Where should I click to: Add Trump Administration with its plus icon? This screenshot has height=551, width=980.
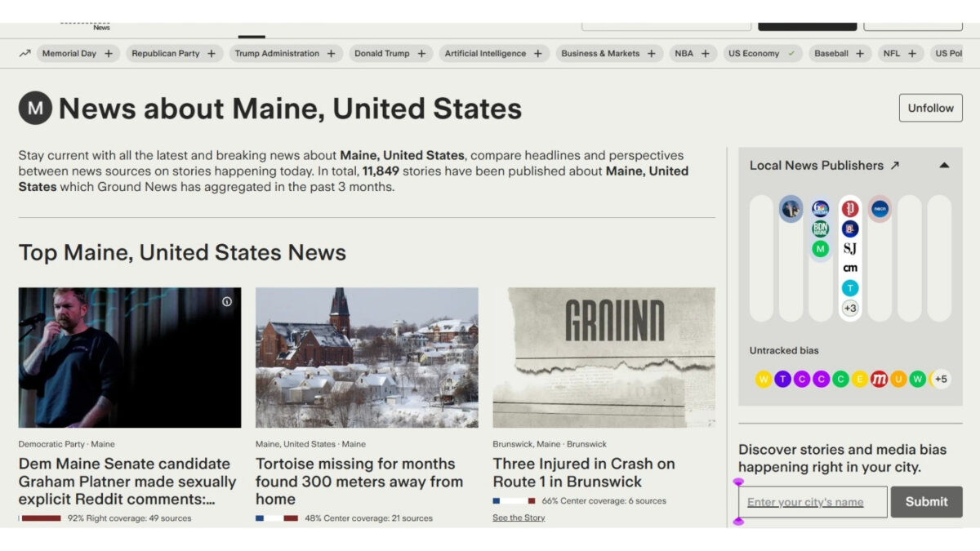click(331, 54)
